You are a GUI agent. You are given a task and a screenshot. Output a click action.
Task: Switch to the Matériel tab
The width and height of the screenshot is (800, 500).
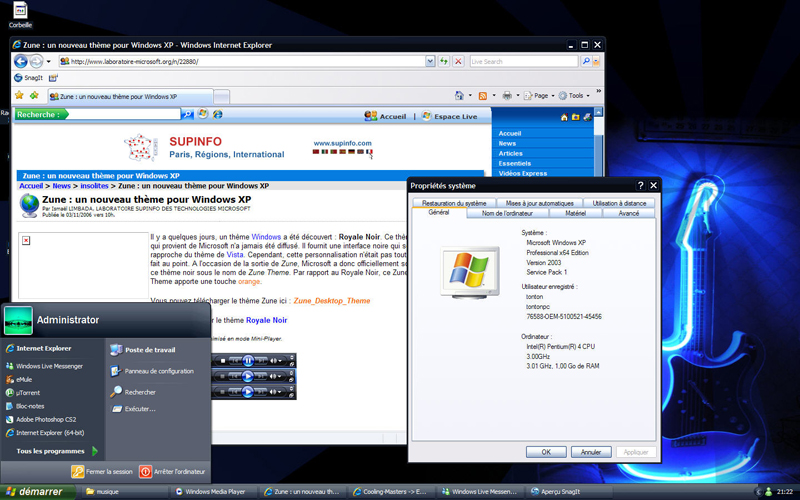click(575, 213)
